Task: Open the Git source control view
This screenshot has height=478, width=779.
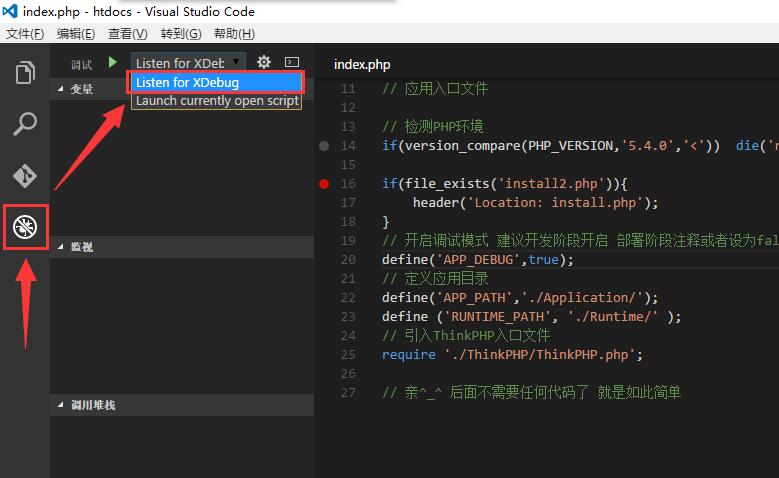Action: coord(25,175)
